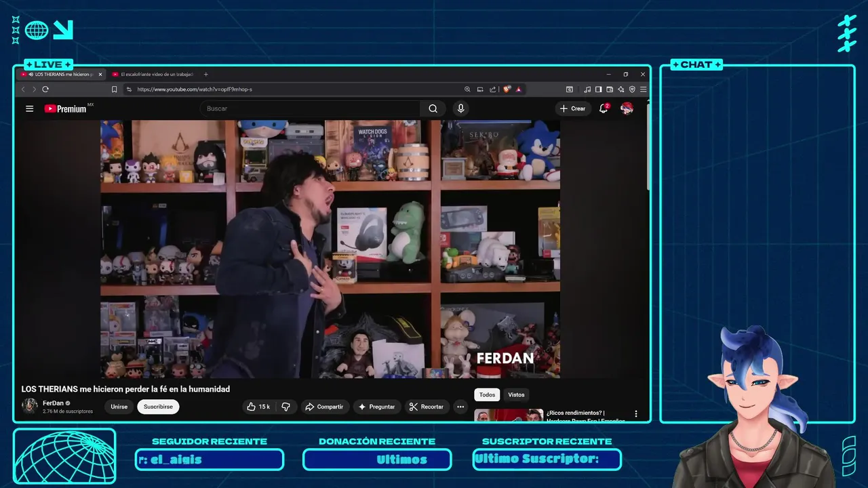Close the LOS THERIANS browser tab
Viewport: 868px width, 488px height.
click(x=100, y=75)
